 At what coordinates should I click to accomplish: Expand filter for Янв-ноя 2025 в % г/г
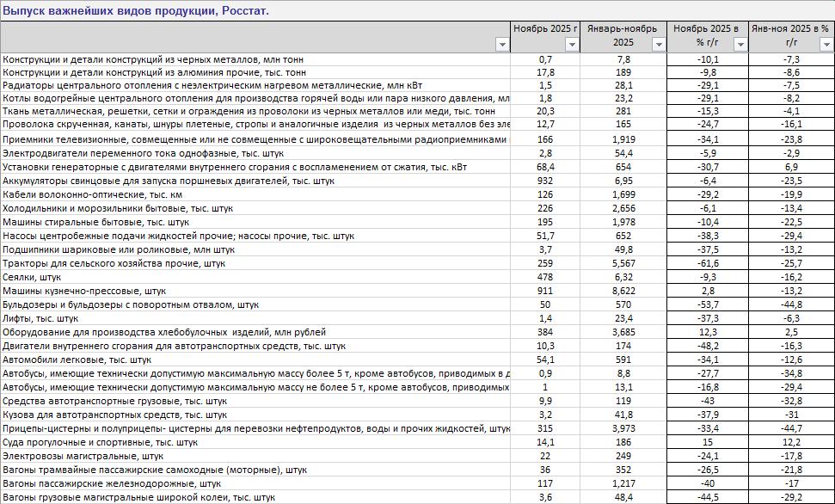coord(826,45)
